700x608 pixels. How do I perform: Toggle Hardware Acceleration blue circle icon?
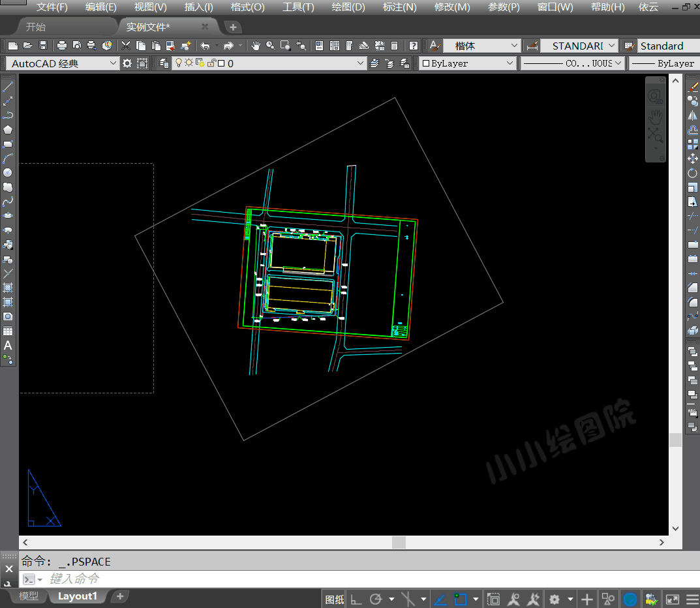point(630,599)
